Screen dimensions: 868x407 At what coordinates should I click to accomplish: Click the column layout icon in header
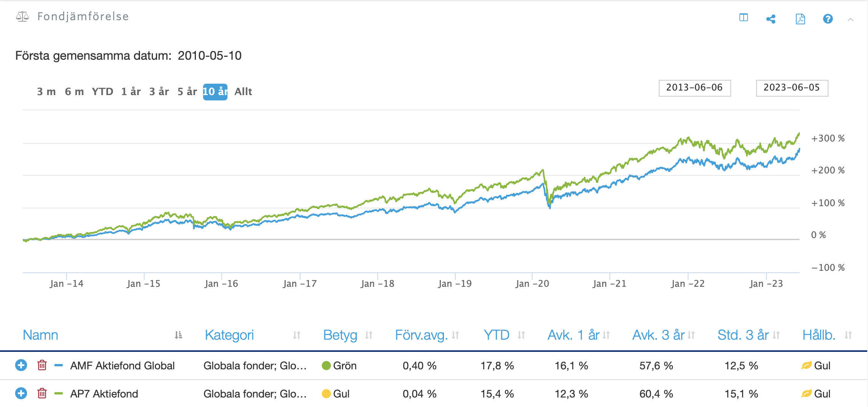pyautogui.click(x=743, y=18)
